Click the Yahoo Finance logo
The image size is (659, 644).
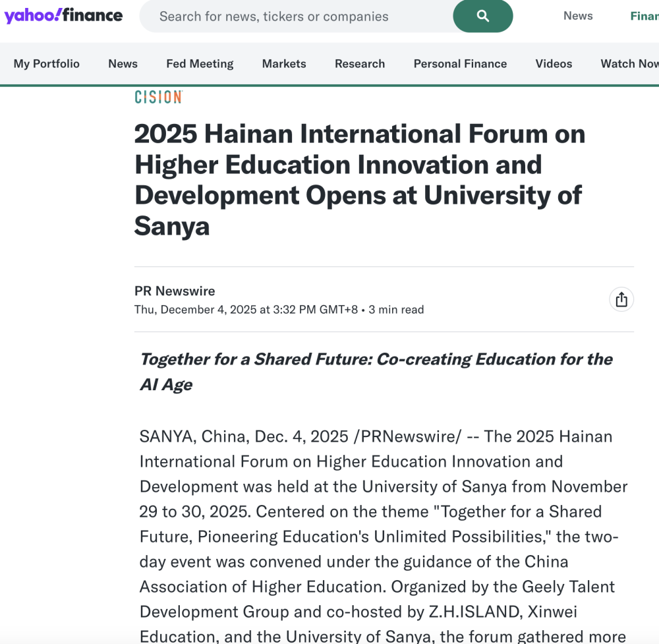point(63,16)
